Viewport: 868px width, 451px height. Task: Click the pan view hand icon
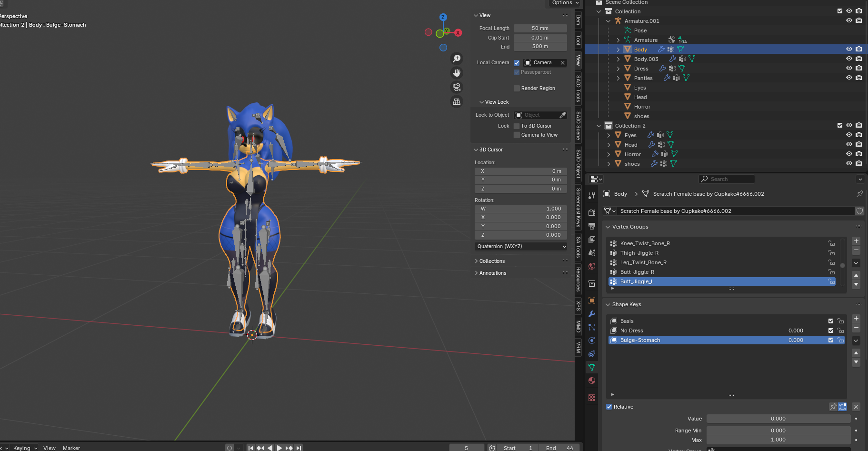457,73
